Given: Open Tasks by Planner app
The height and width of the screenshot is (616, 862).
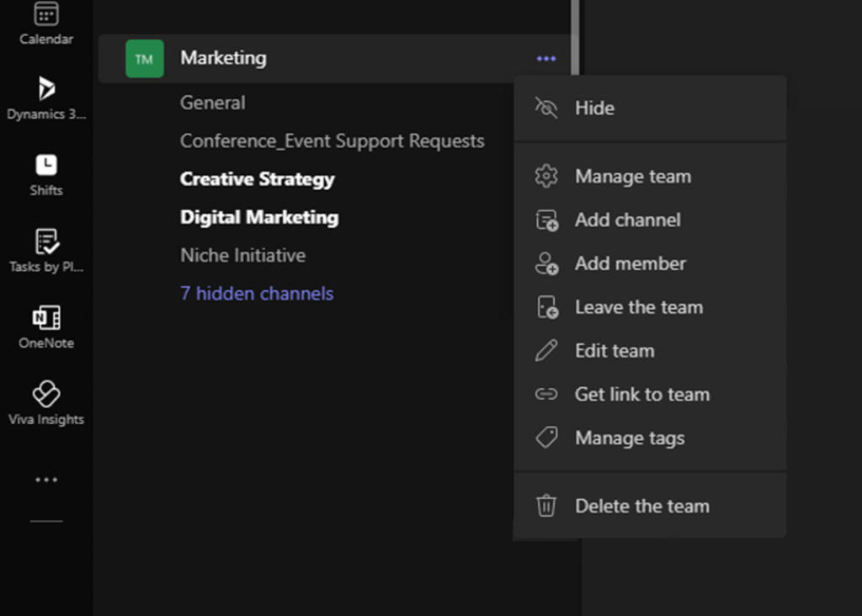Looking at the screenshot, I should (46, 251).
